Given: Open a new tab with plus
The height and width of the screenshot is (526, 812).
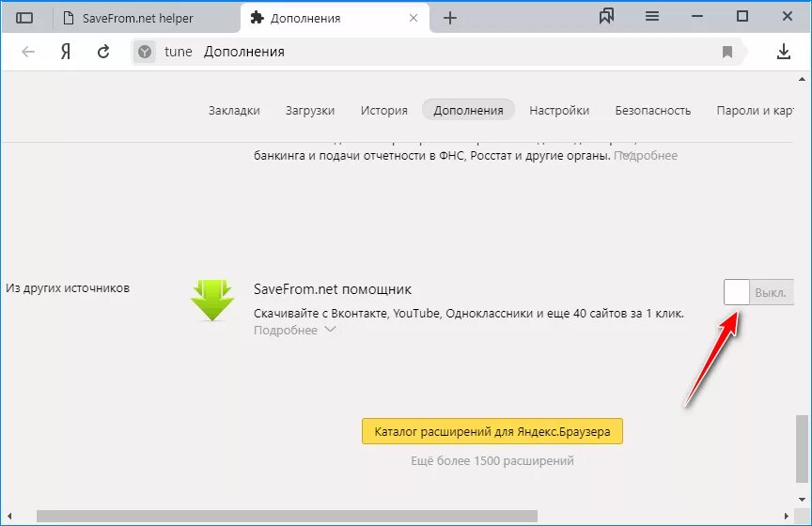Looking at the screenshot, I should (450, 18).
